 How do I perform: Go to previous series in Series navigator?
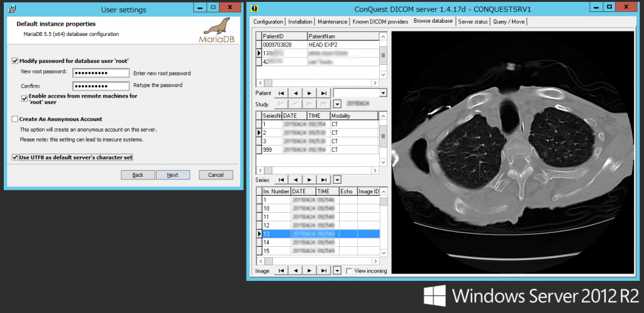tap(295, 179)
